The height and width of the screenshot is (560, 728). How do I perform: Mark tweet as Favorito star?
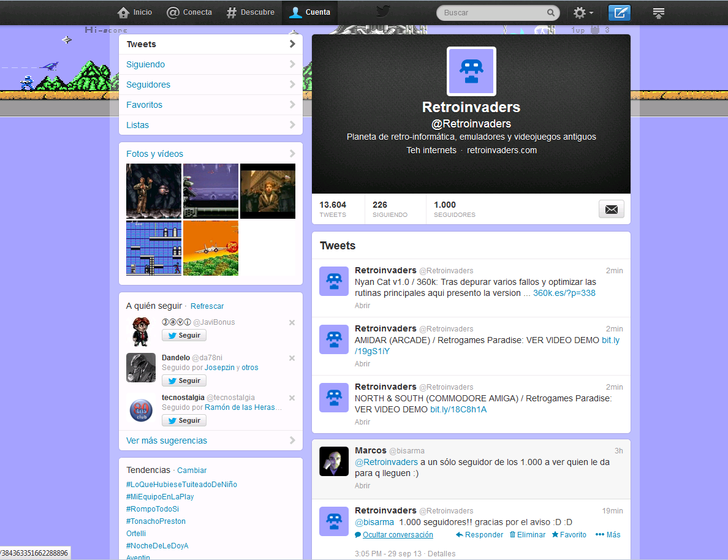569,535
